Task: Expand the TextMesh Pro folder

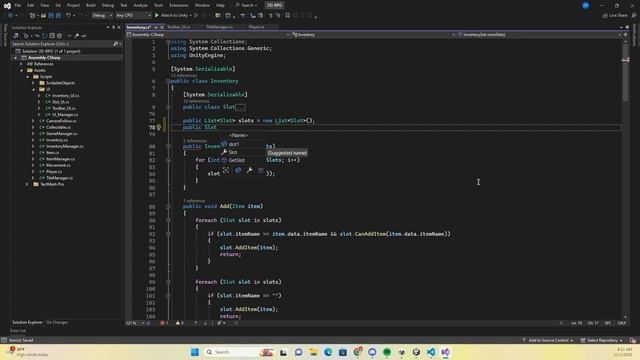Action: (27, 184)
